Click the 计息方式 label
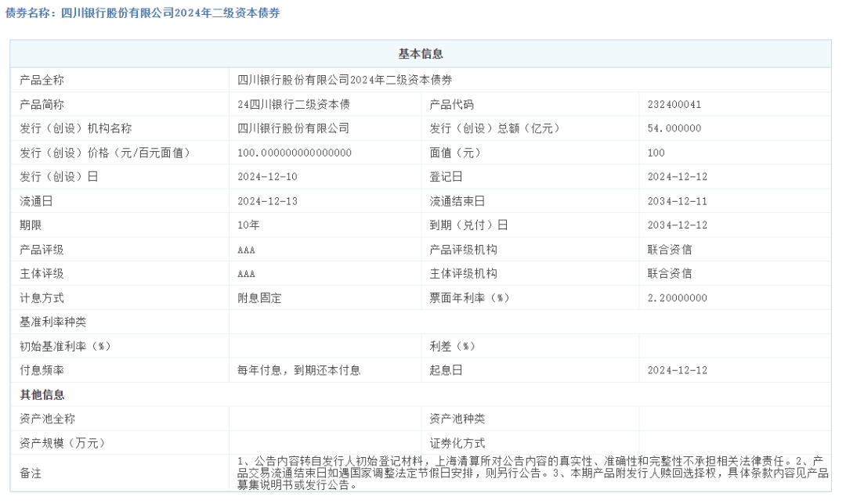This screenshot has width=846, height=504. [42, 298]
